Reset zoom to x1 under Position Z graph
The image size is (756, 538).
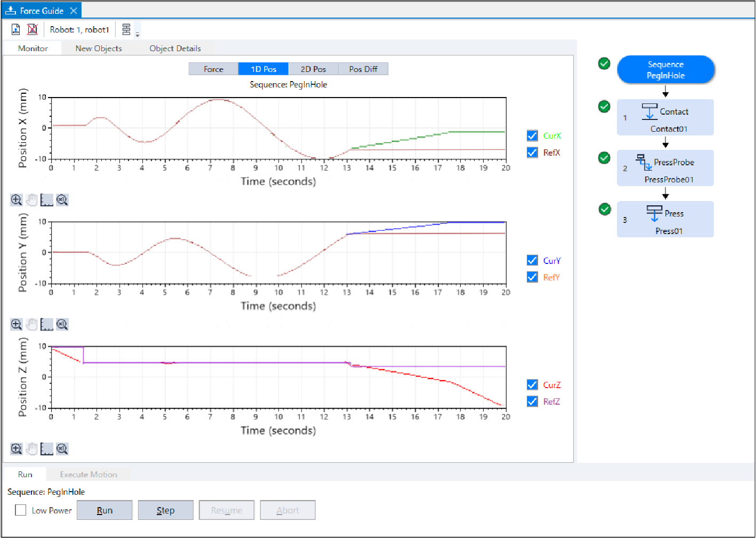pos(62,449)
